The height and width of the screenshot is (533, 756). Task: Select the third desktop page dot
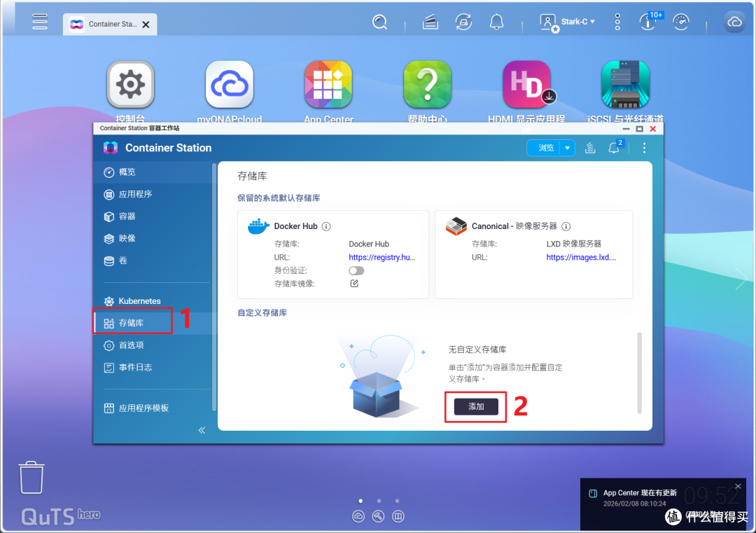(397, 501)
